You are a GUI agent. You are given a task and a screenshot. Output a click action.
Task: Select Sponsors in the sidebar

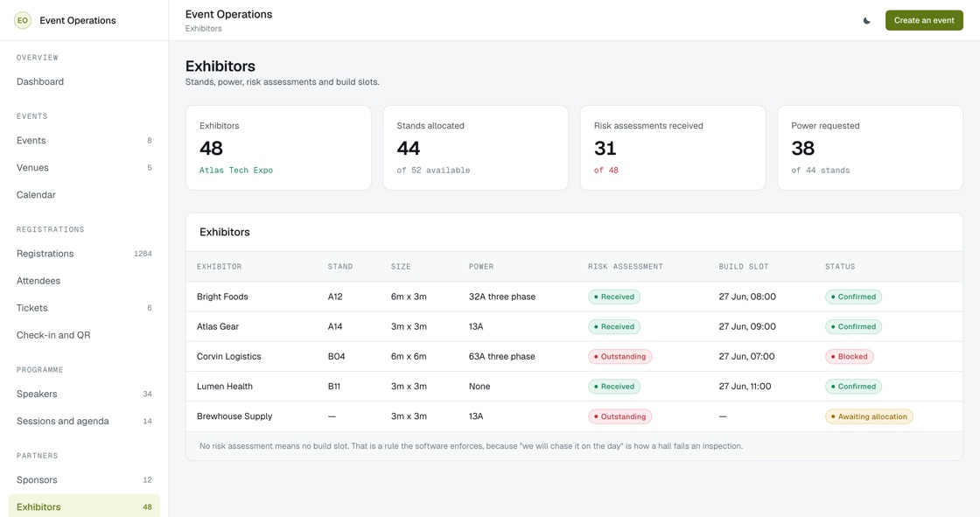click(84, 480)
